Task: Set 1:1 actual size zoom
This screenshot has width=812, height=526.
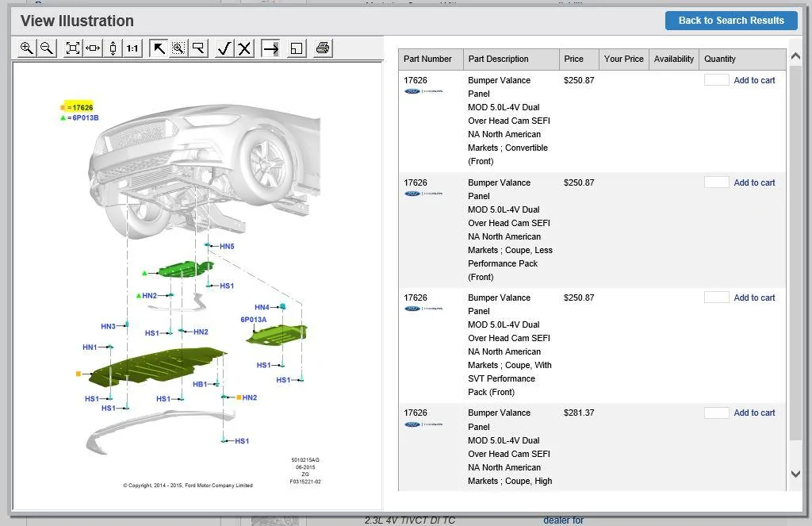Action: click(x=132, y=48)
